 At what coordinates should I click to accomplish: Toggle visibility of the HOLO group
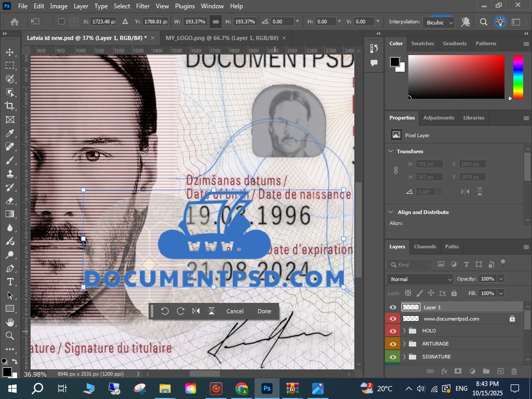click(x=393, y=331)
